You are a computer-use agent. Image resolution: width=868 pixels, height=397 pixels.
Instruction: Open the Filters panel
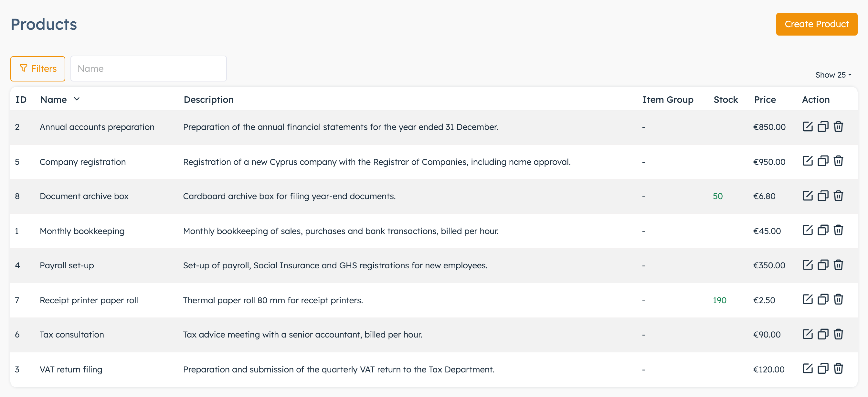[x=38, y=69]
